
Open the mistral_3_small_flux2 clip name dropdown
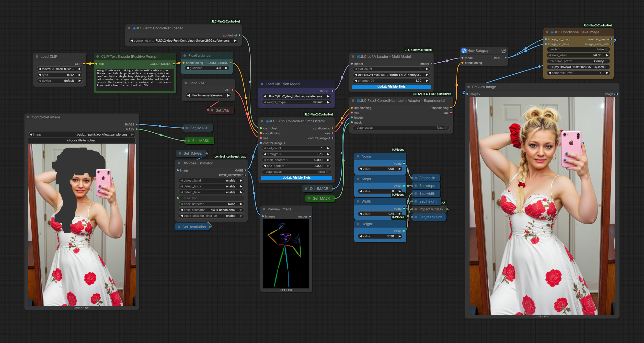(59, 69)
